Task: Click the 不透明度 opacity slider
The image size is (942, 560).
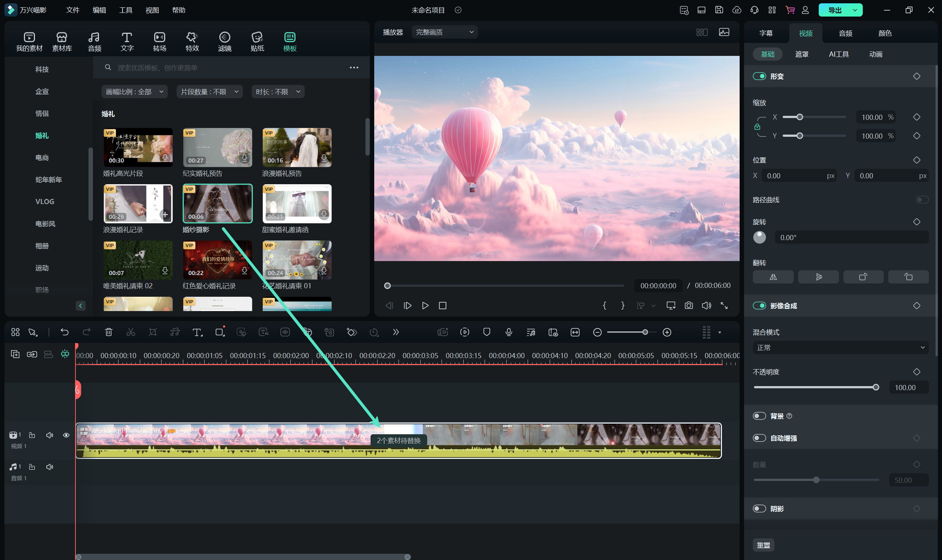Action: 815,388
